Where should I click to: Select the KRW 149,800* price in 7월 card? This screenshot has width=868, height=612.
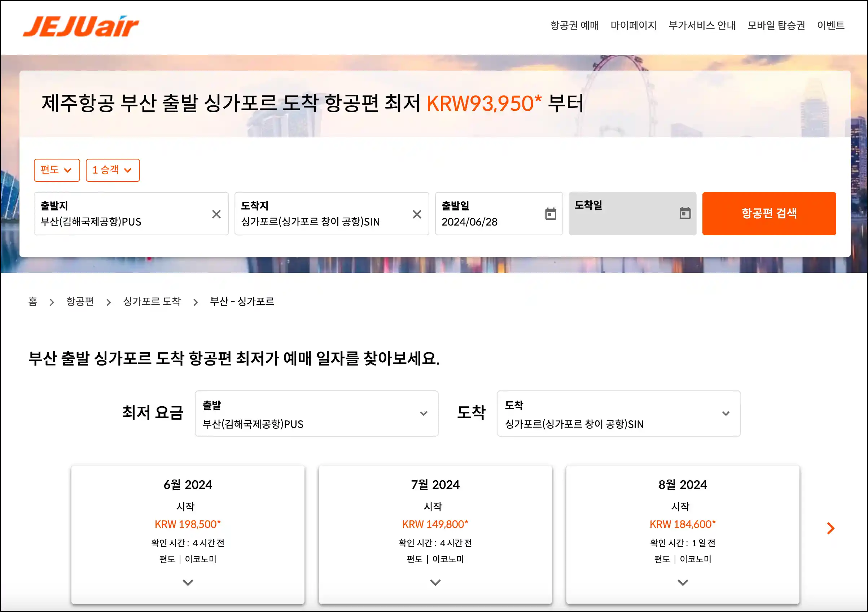click(435, 524)
